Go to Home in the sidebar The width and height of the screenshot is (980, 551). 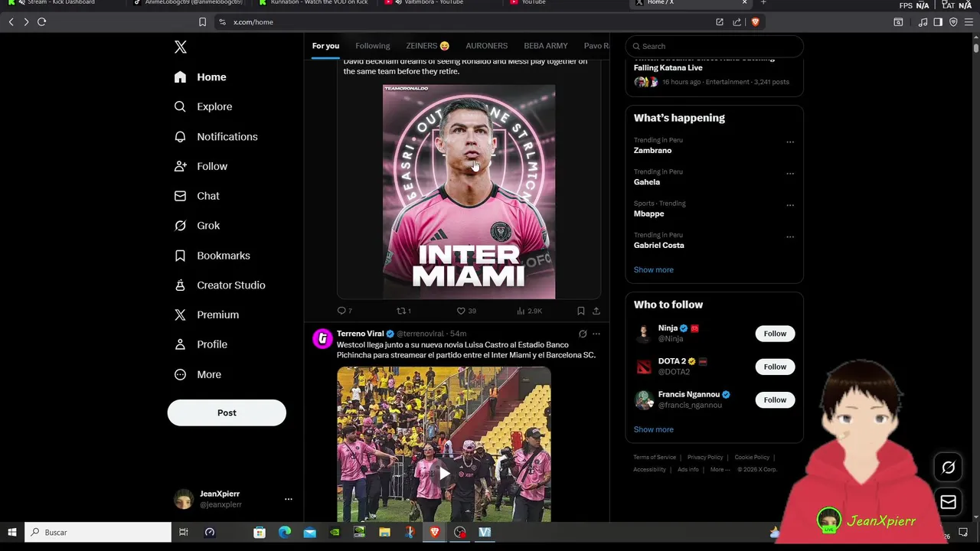coord(201,77)
